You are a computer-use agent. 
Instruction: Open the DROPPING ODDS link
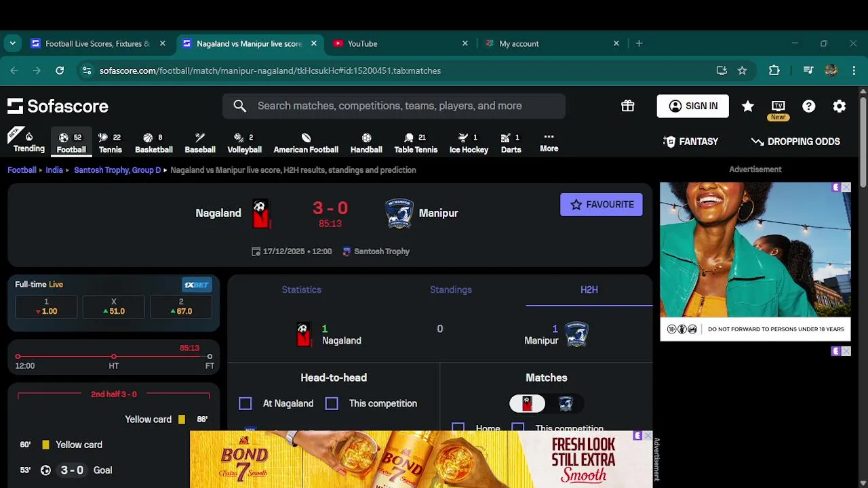pos(795,142)
